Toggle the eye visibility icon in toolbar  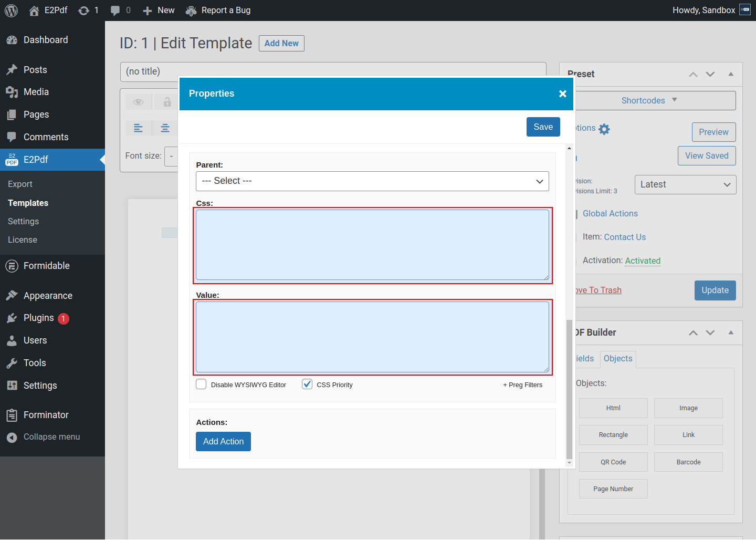[x=139, y=102]
